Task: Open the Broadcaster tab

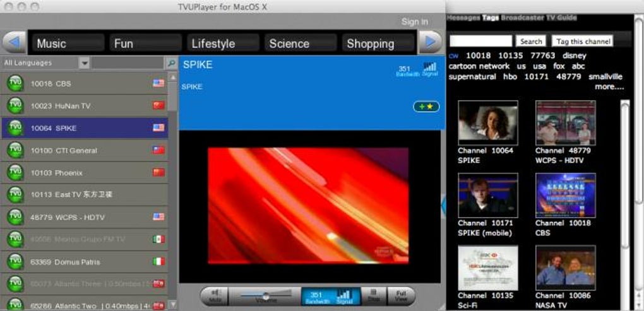Action: click(522, 18)
